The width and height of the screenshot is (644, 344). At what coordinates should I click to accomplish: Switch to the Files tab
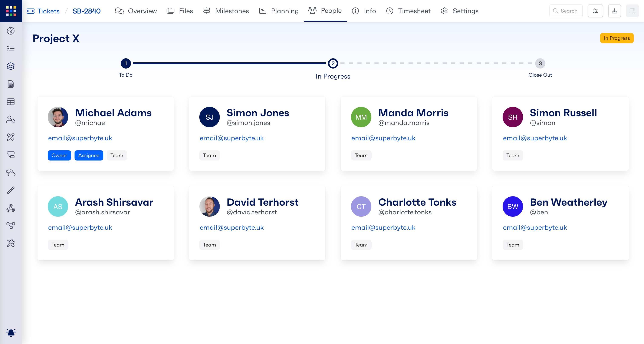tap(180, 11)
